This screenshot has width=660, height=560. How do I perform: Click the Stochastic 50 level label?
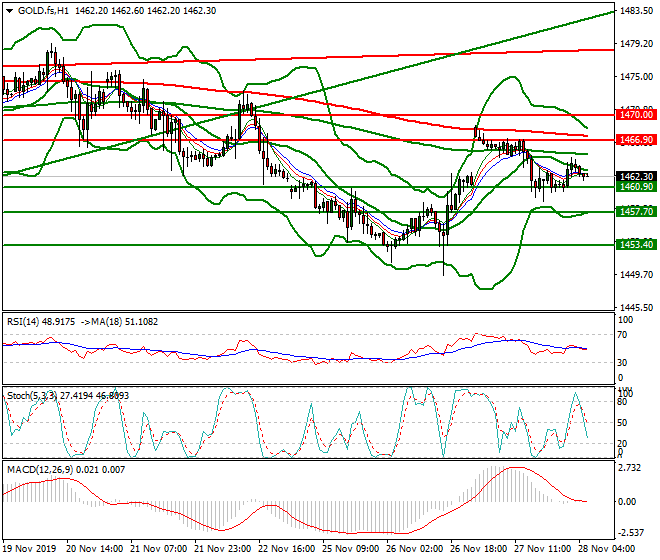coord(623,423)
